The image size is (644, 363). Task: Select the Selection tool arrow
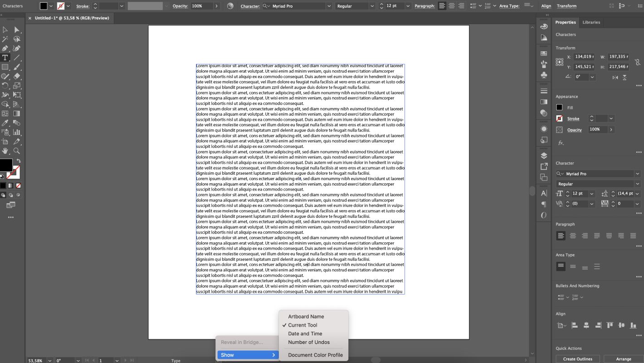click(5, 30)
